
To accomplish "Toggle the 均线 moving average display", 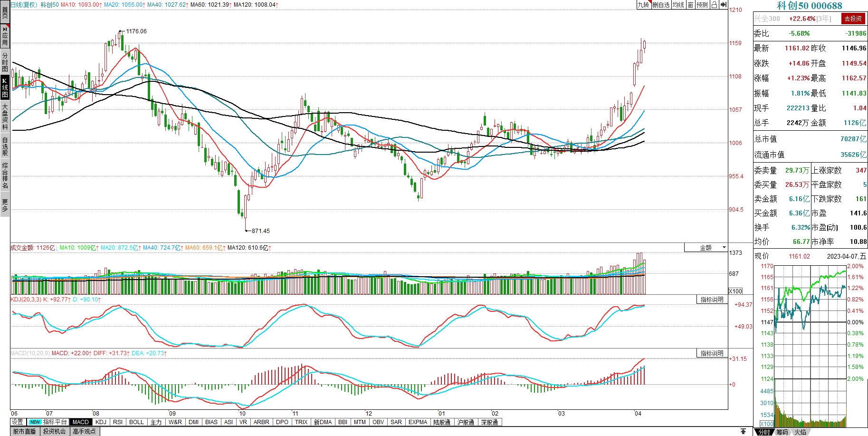I will pos(678,5).
